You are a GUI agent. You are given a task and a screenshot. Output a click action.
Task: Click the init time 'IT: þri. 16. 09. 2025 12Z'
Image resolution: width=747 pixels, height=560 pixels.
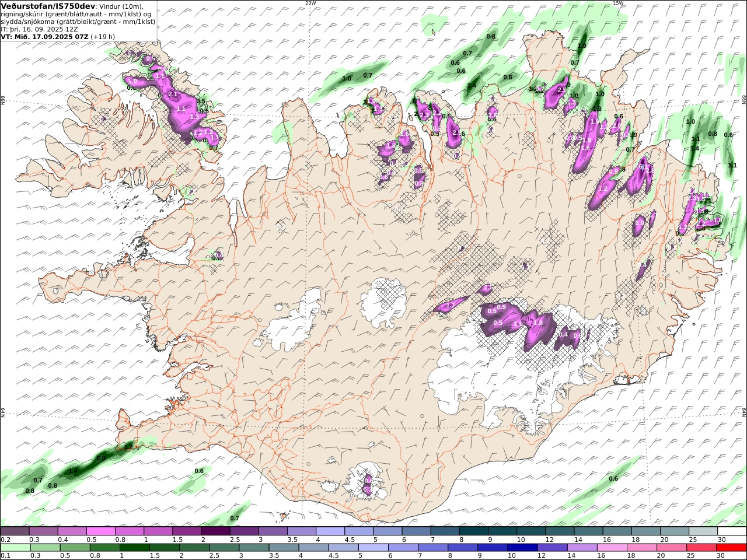click(x=39, y=29)
